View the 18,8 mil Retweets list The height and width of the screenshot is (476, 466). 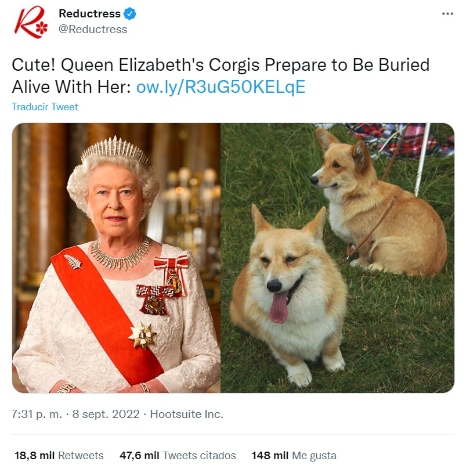(x=59, y=456)
